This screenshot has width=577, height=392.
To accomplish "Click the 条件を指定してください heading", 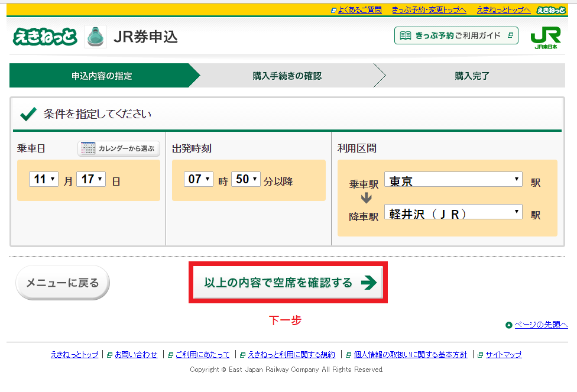I will pyautogui.click(x=97, y=114).
